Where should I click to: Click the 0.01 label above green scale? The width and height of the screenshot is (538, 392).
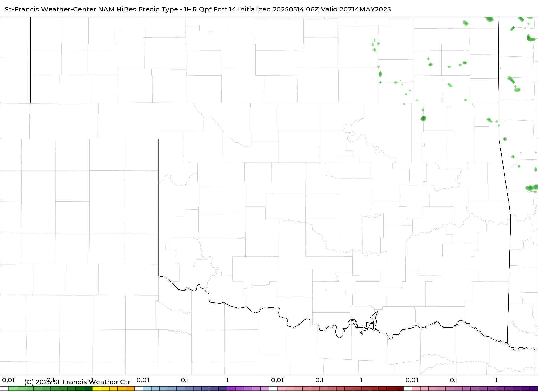[8, 380]
